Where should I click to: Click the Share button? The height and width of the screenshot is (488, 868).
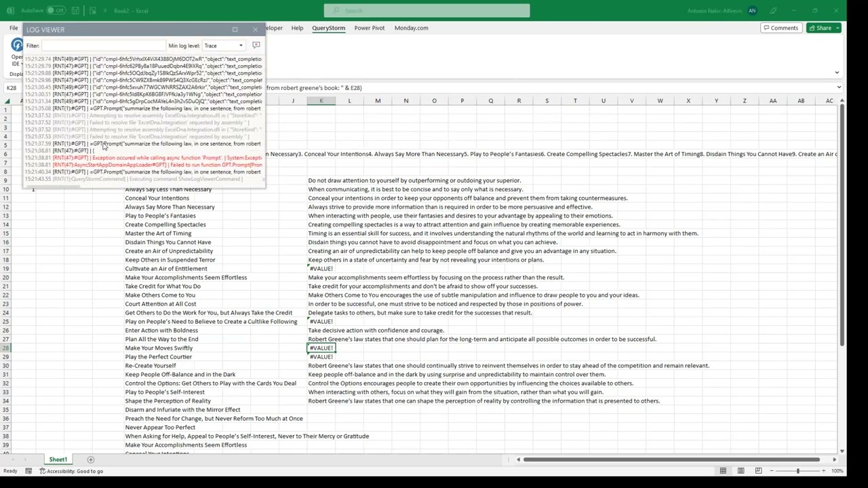(823, 28)
